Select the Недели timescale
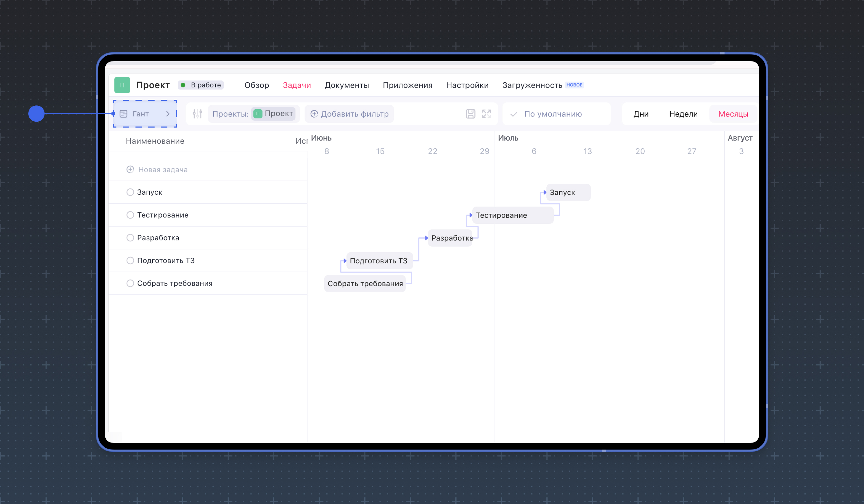The image size is (864, 504). point(683,114)
